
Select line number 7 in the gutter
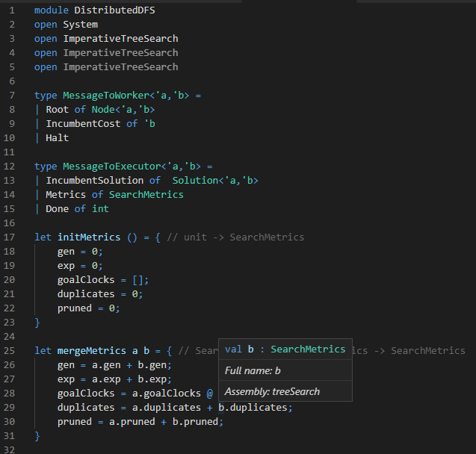click(x=12, y=96)
